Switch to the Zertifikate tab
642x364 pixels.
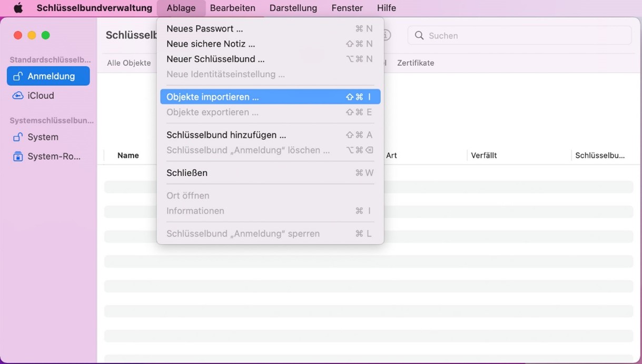416,63
